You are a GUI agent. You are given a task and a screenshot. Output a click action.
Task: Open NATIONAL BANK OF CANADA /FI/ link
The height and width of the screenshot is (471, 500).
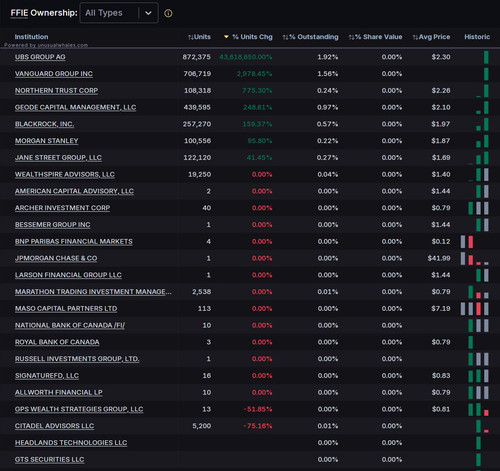[x=70, y=325]
